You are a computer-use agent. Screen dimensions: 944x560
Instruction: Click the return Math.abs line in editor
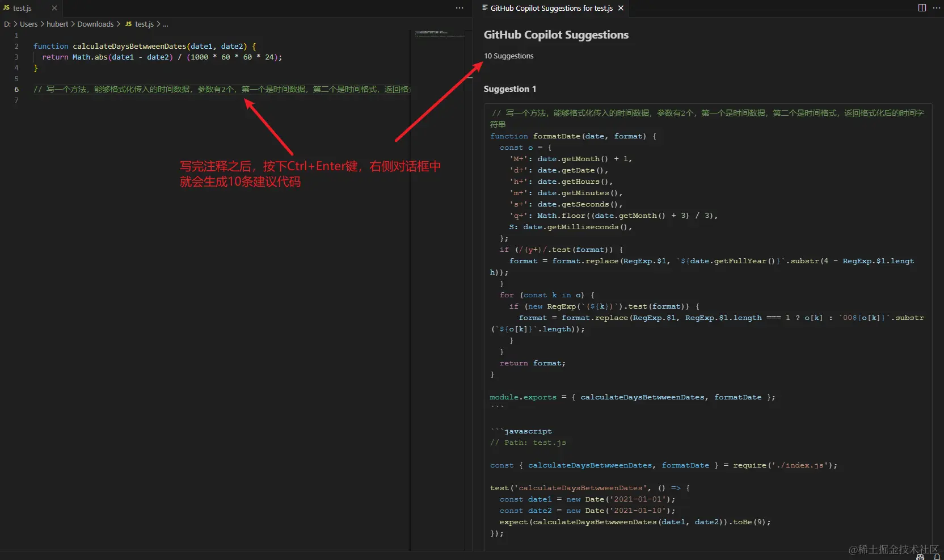click(162, 57)
